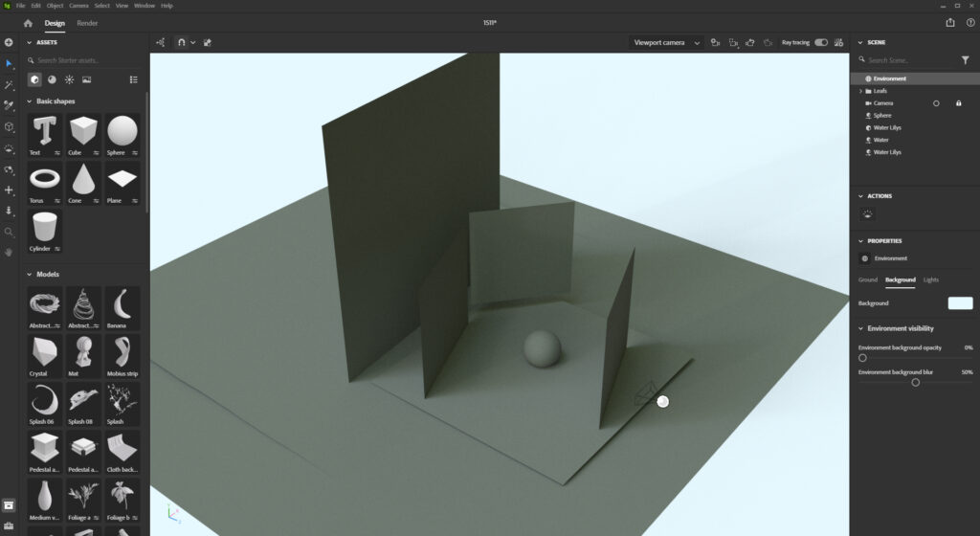Collapse the Basic shapes section
Screen dimensions: 980x536
click(x=30, y=100)
